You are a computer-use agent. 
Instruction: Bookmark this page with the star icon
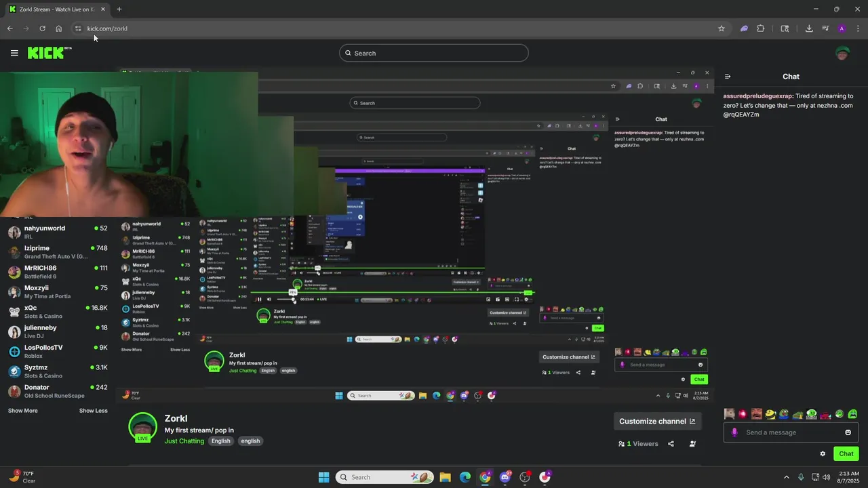tap(722, 28)
